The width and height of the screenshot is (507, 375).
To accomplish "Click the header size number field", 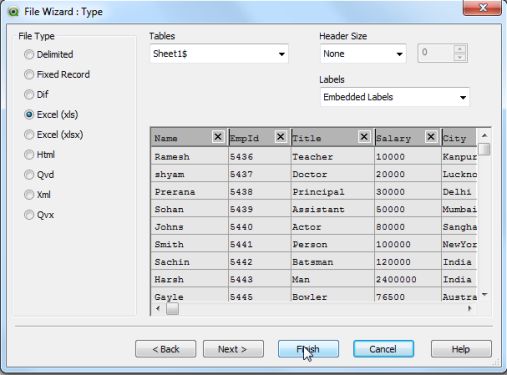I will pyautogui.click(x=435, y=53).
